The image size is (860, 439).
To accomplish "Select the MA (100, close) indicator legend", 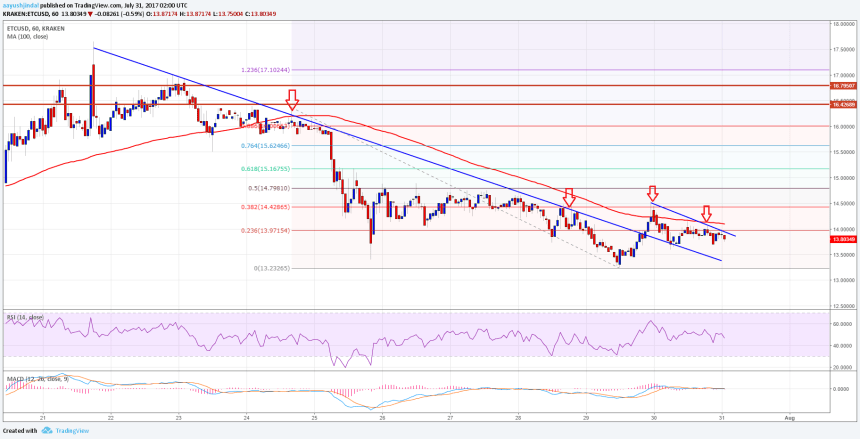I will pos(27,37).
